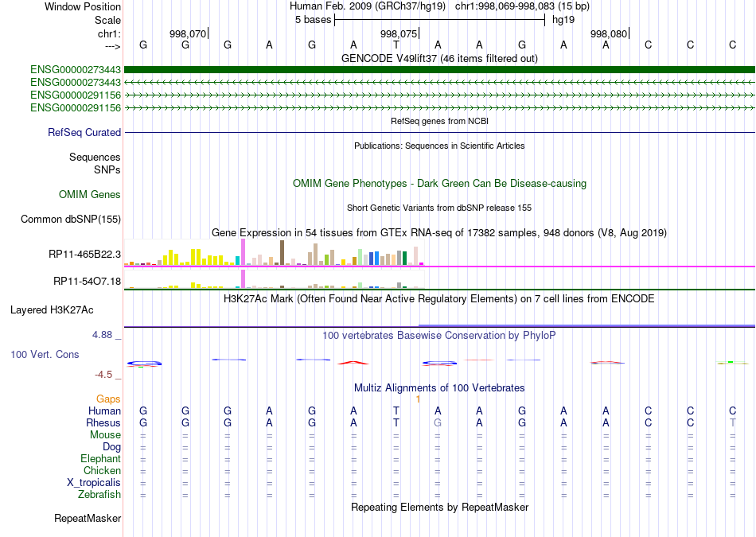Click the T base in Human row

[x=396, y=411]
